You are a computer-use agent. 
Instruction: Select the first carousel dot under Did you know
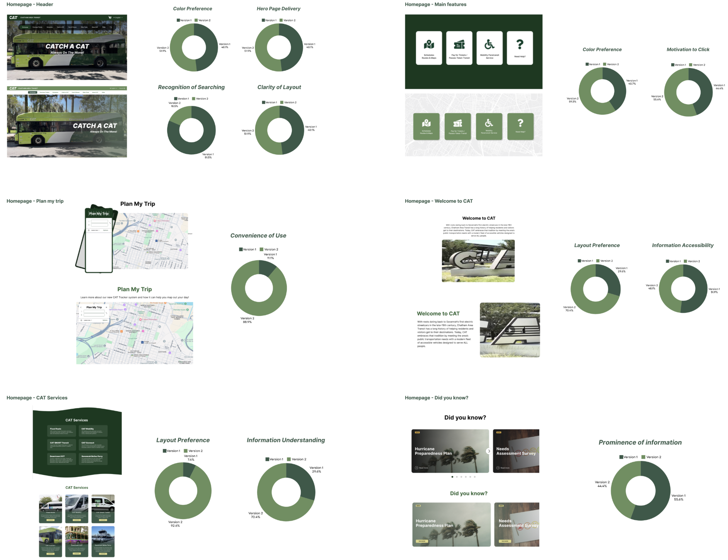(x=452, y=477)
